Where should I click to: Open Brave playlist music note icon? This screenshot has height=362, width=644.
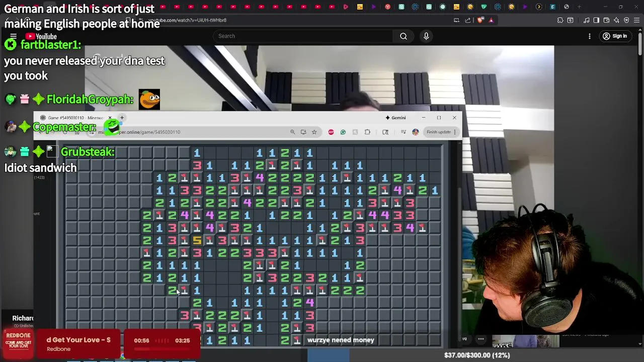pyautogui.click(x=587, y=20)
